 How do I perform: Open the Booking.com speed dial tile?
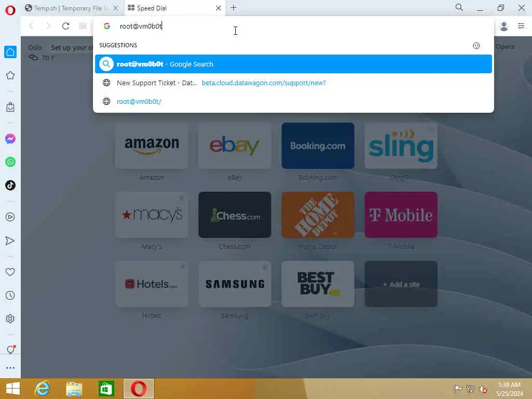317,145
